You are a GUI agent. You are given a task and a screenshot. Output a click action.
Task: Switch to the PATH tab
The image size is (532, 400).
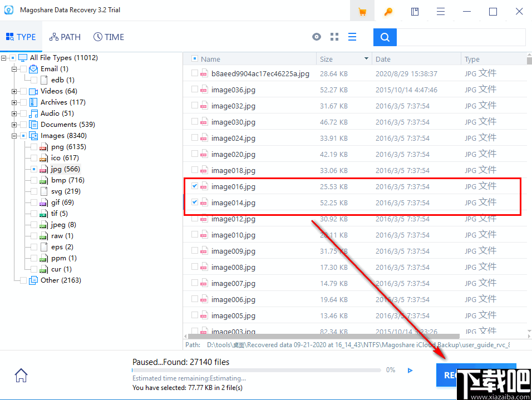pos(65,37)
